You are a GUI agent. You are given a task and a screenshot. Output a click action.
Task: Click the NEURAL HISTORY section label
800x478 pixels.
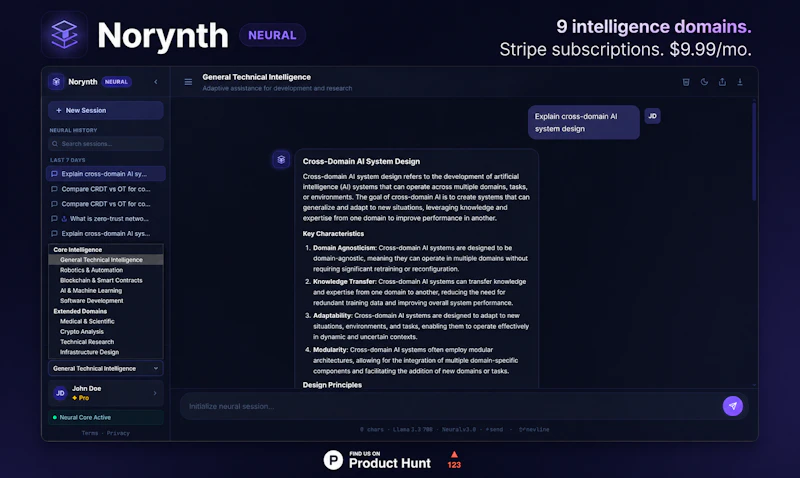(x=73, y=130)
